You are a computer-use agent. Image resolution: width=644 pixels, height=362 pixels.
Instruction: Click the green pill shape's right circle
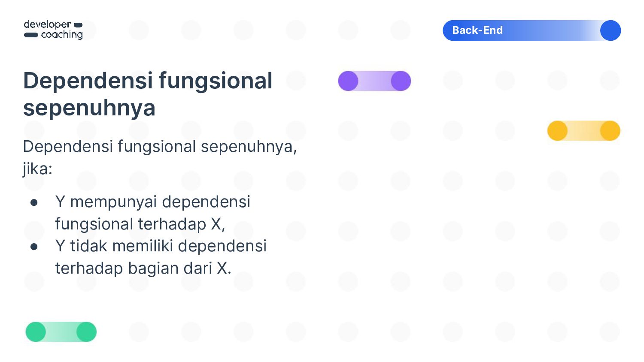[x=87, y=332]
